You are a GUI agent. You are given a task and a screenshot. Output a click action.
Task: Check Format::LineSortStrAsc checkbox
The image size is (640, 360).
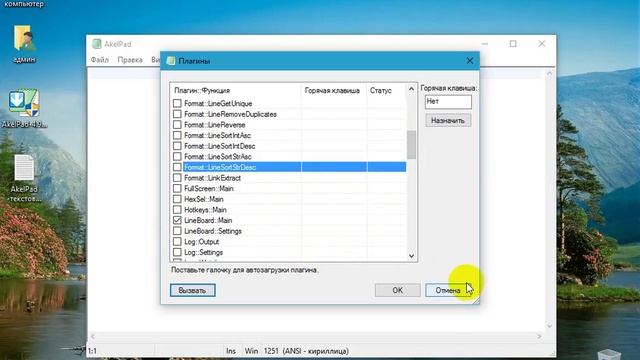pos(177,156)
